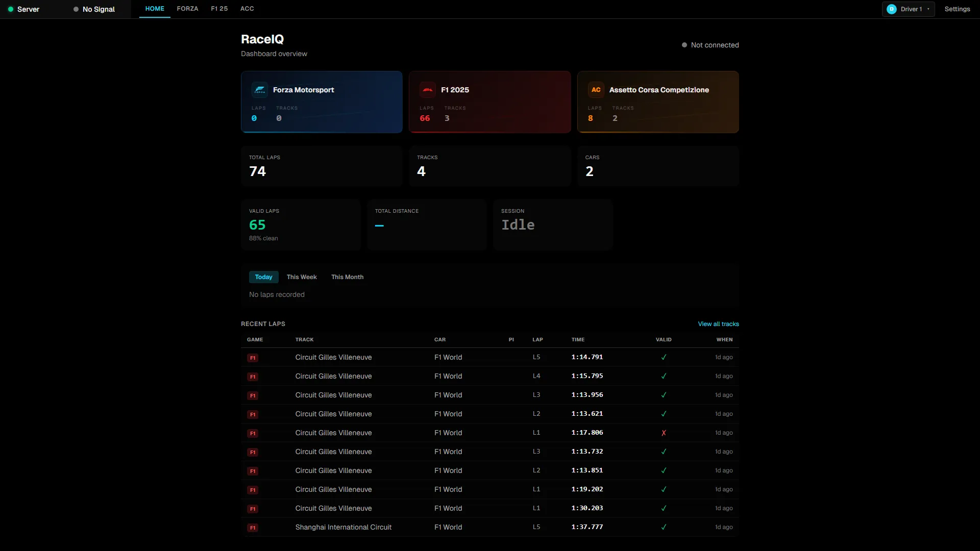Click F1 badge on 1:15.795 lap row

point(253,377)
